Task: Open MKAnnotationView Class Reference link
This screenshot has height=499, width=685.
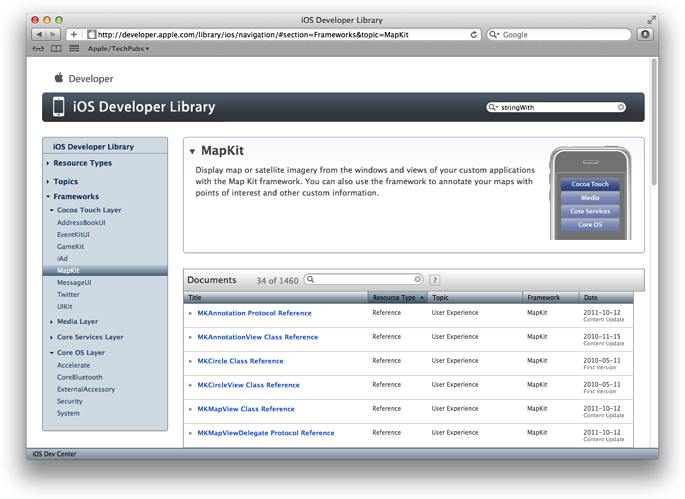Action: [x=258, y=337]
